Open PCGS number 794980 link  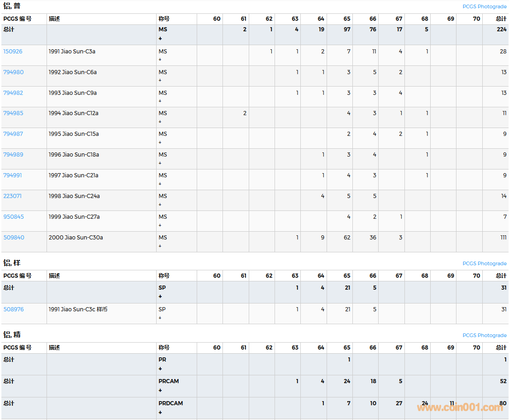tap(13, 72)
